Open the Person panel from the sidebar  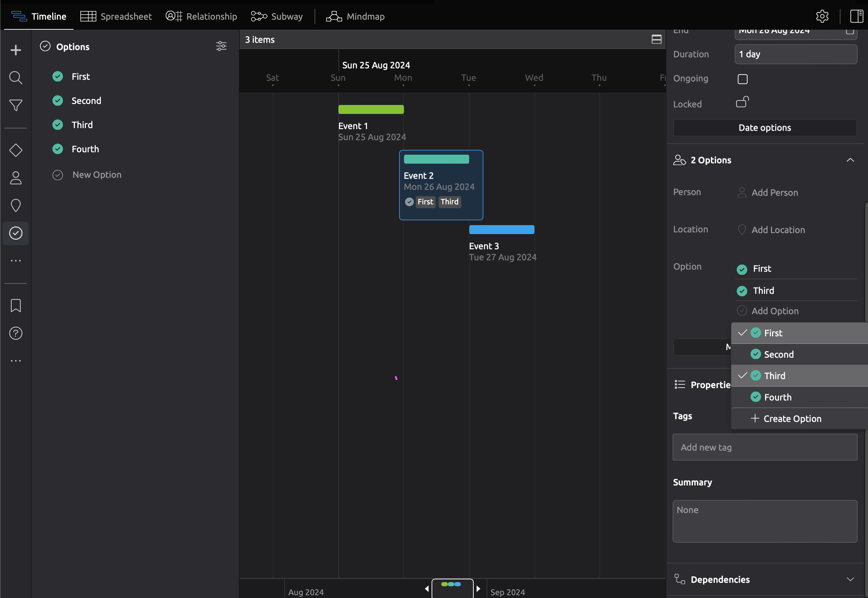(15, 178)
